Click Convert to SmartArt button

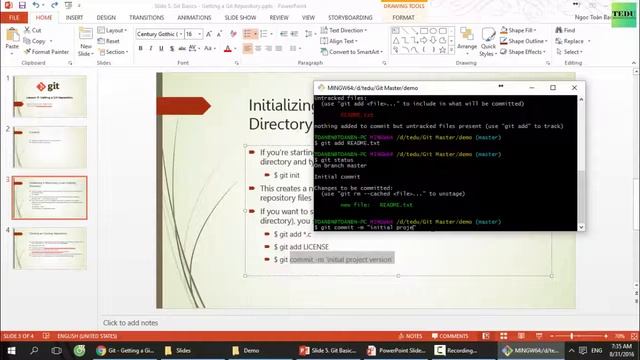pyautogui.click(x=352, y=52)
